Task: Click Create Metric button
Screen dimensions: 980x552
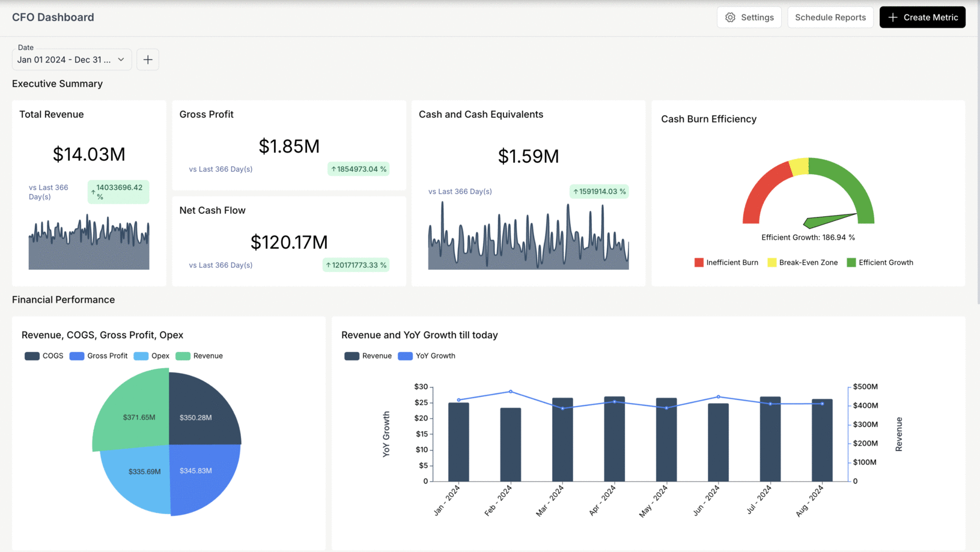Action: 922,17
